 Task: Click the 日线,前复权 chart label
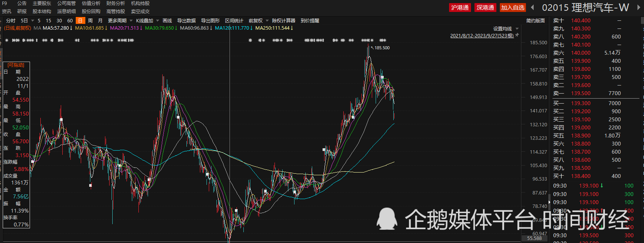coord(18,28)
